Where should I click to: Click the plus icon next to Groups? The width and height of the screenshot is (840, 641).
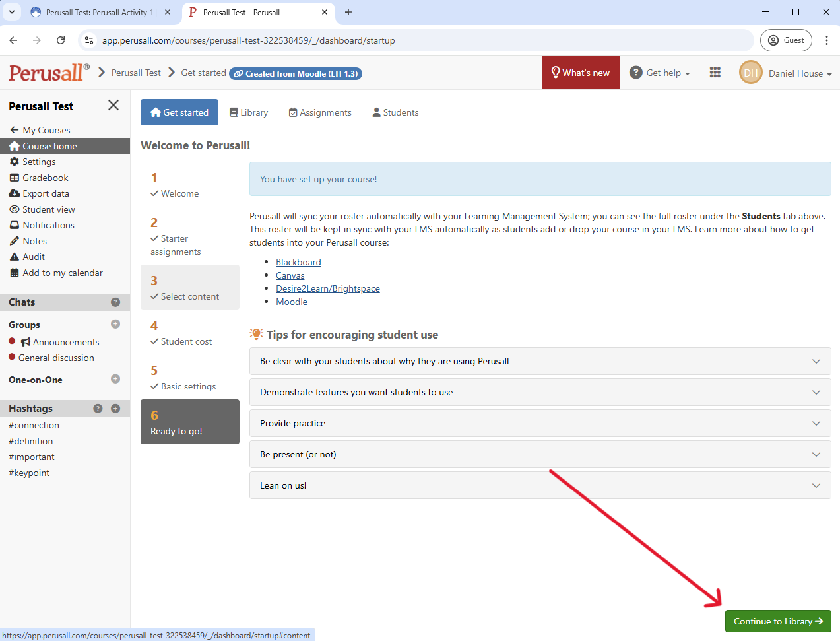click(x=115, y=324)
